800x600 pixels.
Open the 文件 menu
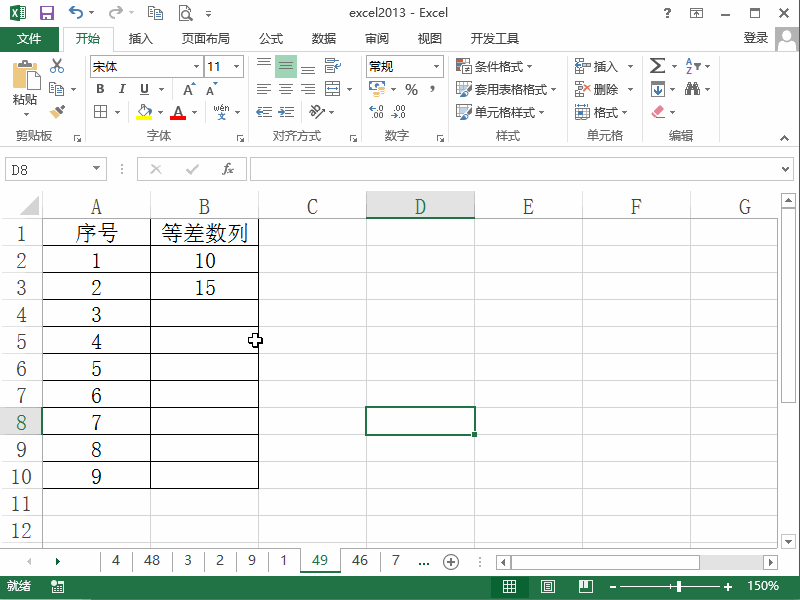tap(30, 38)
